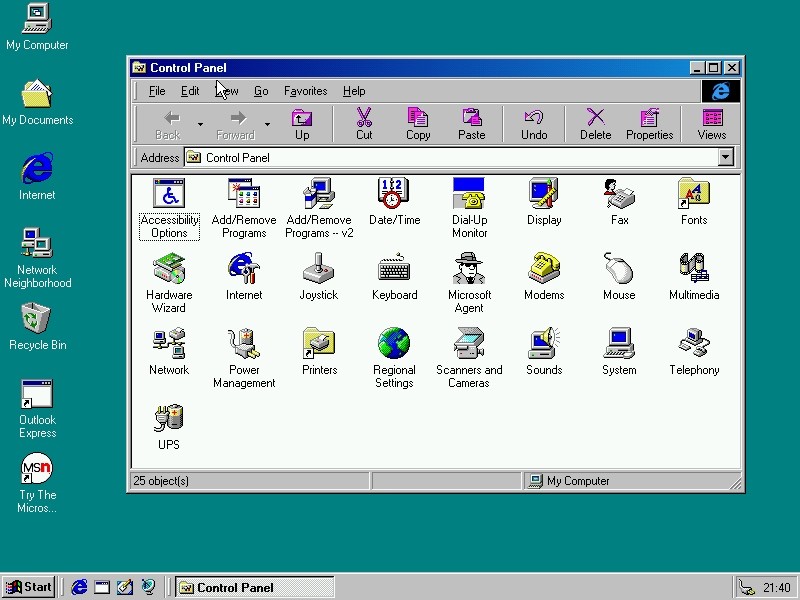
Task: Click the Up toolbar icon
Action: 301,122
